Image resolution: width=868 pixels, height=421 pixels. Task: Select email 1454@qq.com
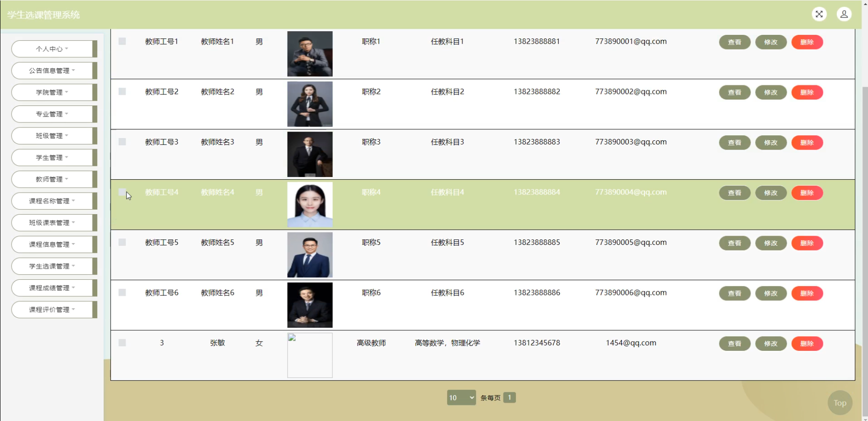pos(631,343)
